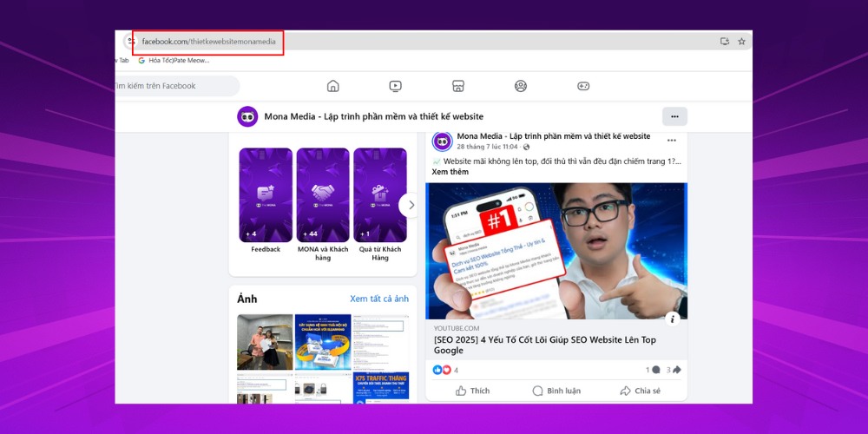Click the Facebook URL in address bar
Screen dimensions: 868x434
coord(208,42)
